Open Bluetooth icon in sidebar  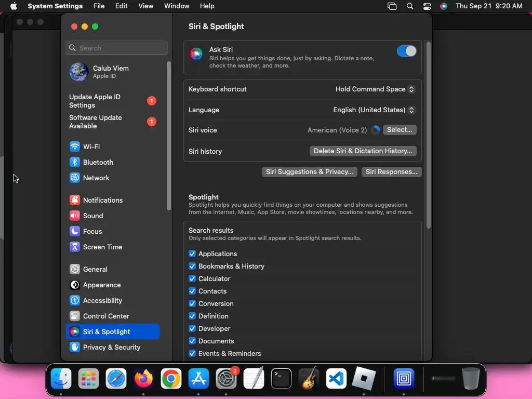coord(75,162)
